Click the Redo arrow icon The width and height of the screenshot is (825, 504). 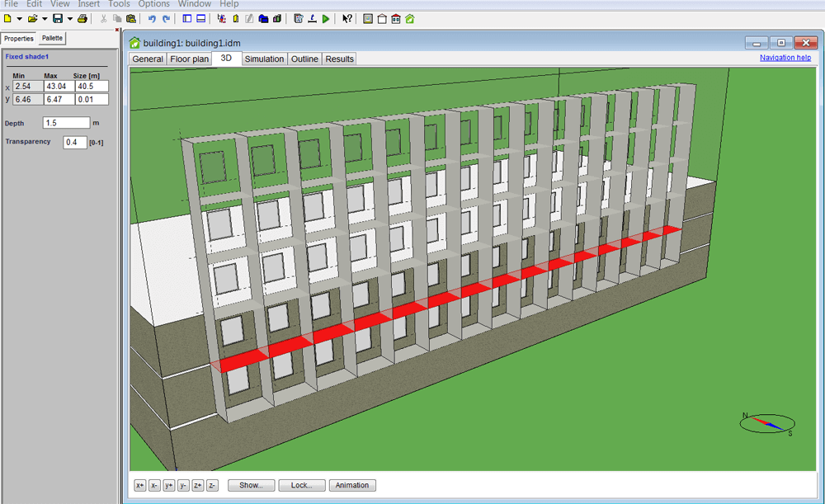click(x=166, y=18)
